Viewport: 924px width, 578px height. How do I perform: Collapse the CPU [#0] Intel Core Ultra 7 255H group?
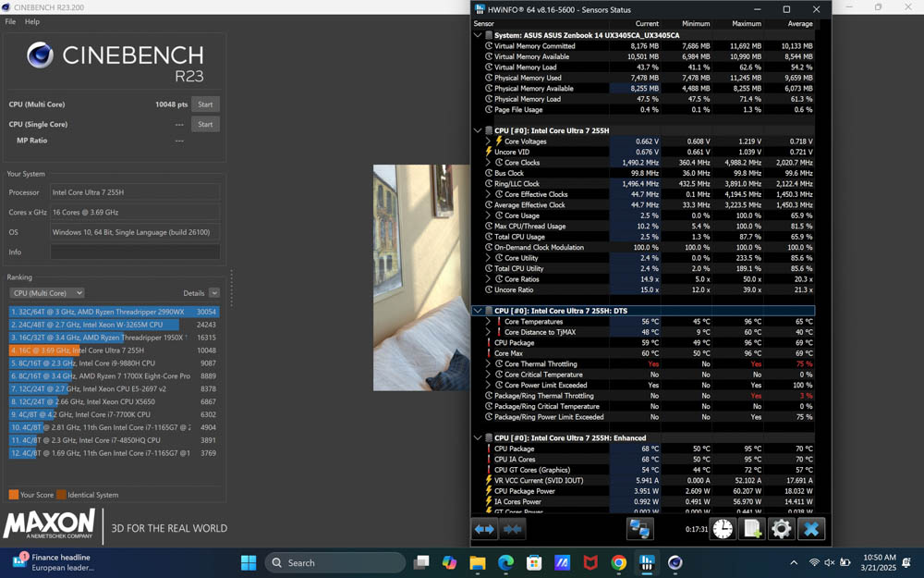(478, 131)
